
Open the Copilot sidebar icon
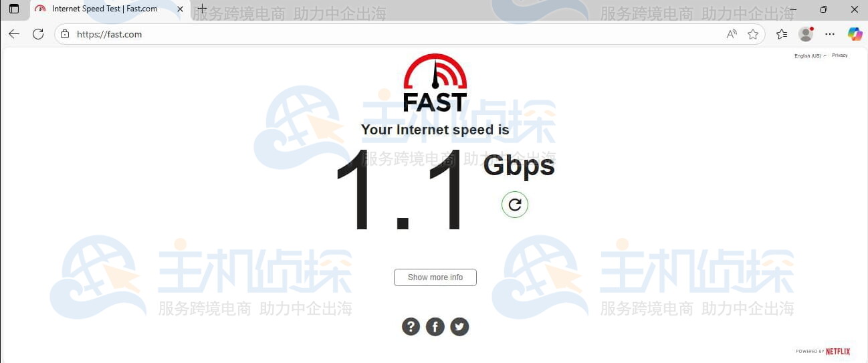(855, 34)
